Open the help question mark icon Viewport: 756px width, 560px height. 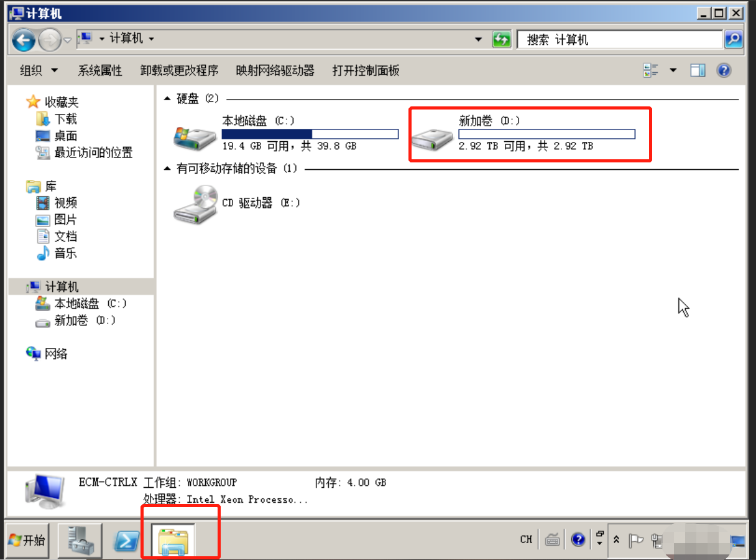(x=723, y=70)
